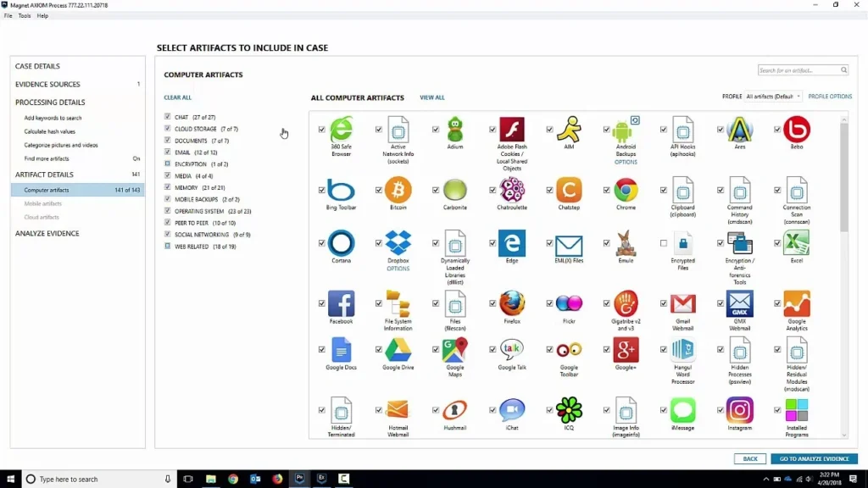The height and width of the screenshot is (488, 868).
Task: Click the CLEAR ALL link
Action: click(178, 97)
